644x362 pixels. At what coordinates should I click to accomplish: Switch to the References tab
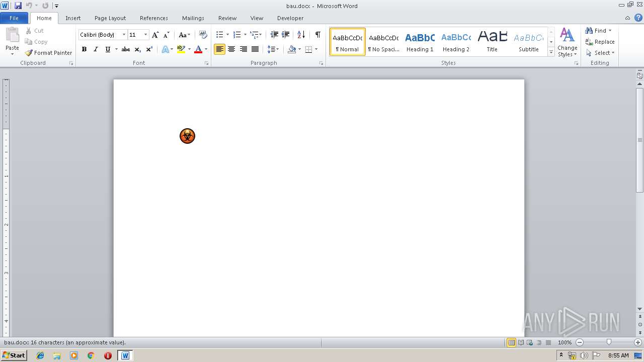point(154,18)
